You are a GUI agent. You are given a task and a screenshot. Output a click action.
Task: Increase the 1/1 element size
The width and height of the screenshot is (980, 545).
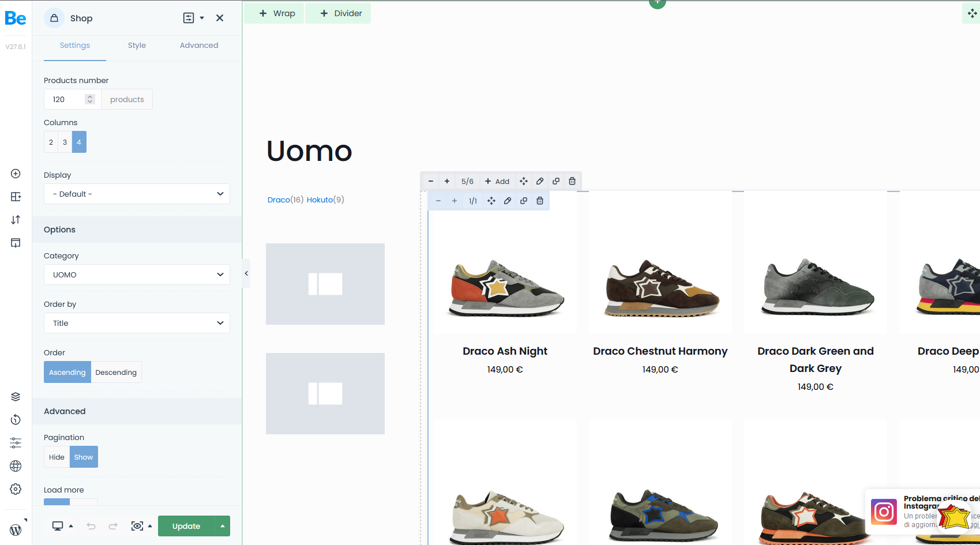455,201
